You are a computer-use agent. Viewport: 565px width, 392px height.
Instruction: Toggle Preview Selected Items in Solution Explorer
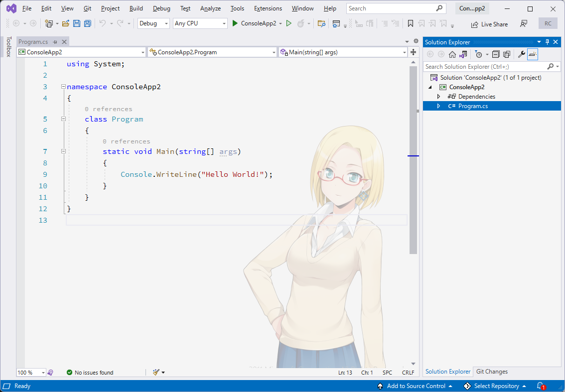click(532, 54)
